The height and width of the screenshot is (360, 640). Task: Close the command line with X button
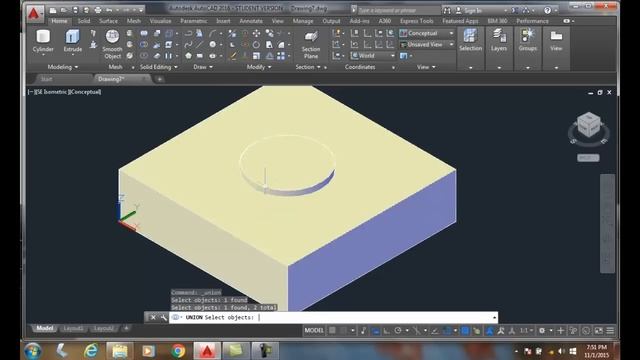(153, 317)
